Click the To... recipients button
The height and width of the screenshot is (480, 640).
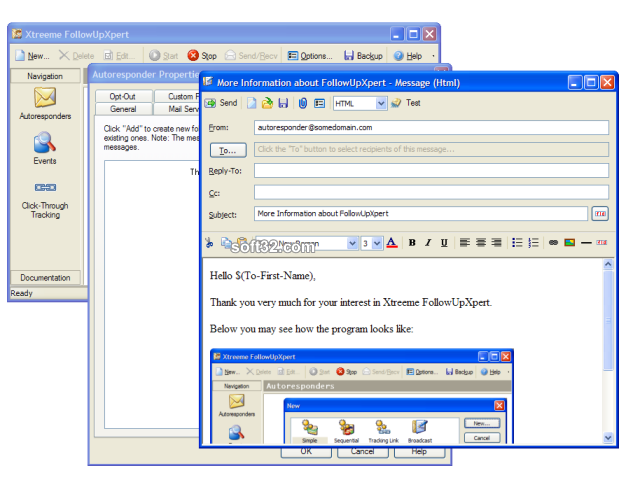coord(228,150)
